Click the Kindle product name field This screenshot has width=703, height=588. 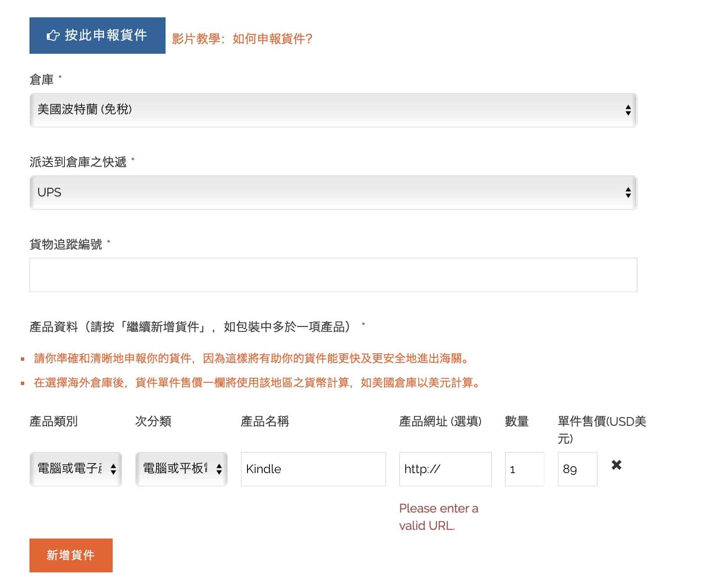[x=313, y=469]
